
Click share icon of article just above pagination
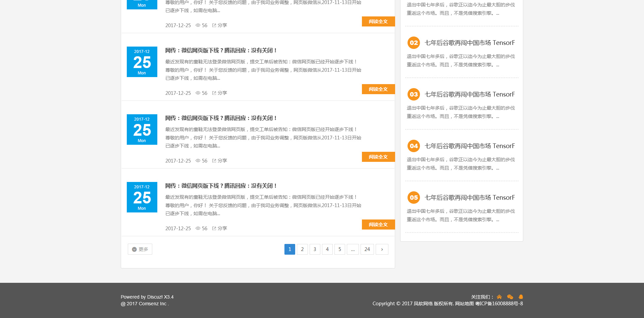[x=214, y=228]
